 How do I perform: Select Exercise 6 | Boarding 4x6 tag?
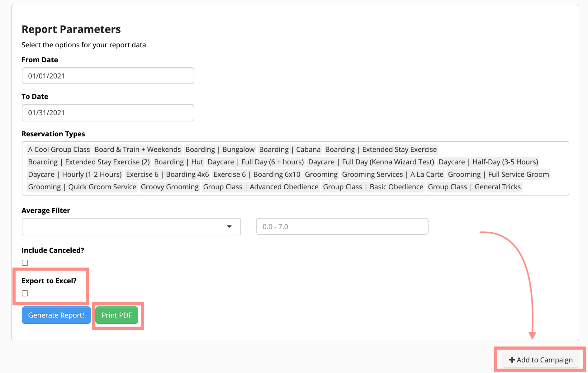pos(167,174)
